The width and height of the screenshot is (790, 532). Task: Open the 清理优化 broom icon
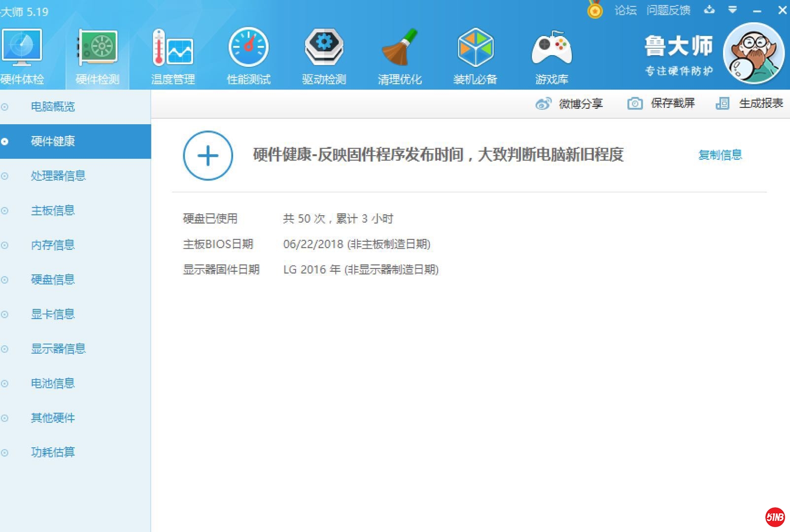[x=400, y=48]
